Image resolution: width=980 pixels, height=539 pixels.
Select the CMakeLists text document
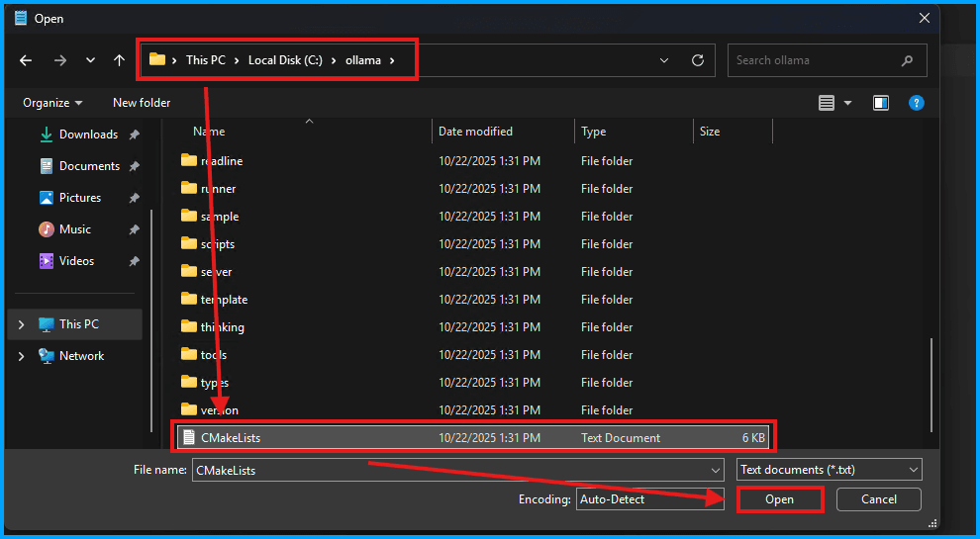(231, 437)
